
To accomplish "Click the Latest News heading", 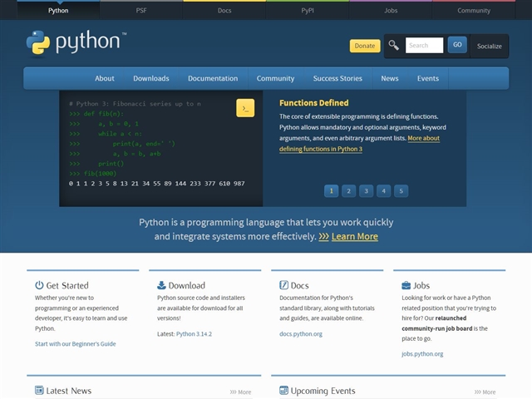I will (x=68, y=391).
